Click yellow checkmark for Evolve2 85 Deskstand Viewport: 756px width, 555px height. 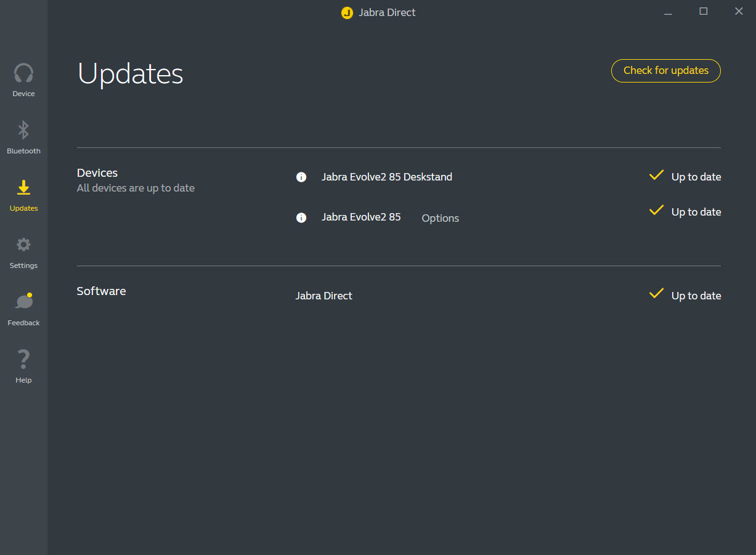(656, 176)
